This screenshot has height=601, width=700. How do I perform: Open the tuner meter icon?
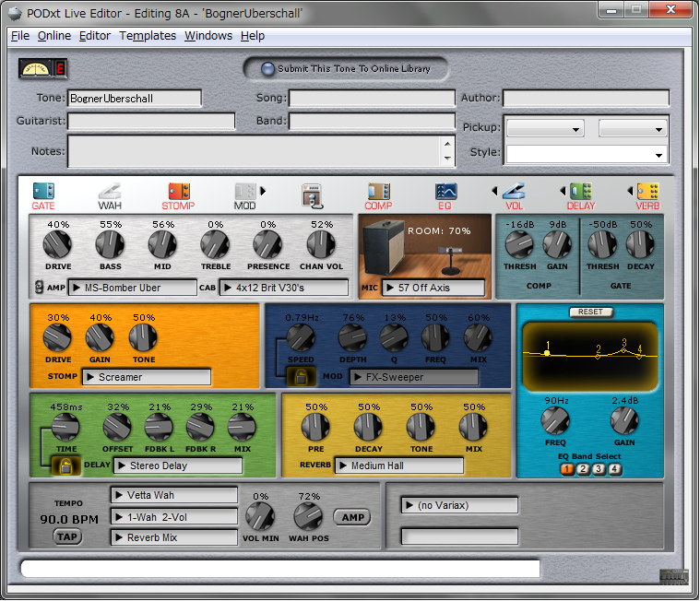click(x=36, y=69)
